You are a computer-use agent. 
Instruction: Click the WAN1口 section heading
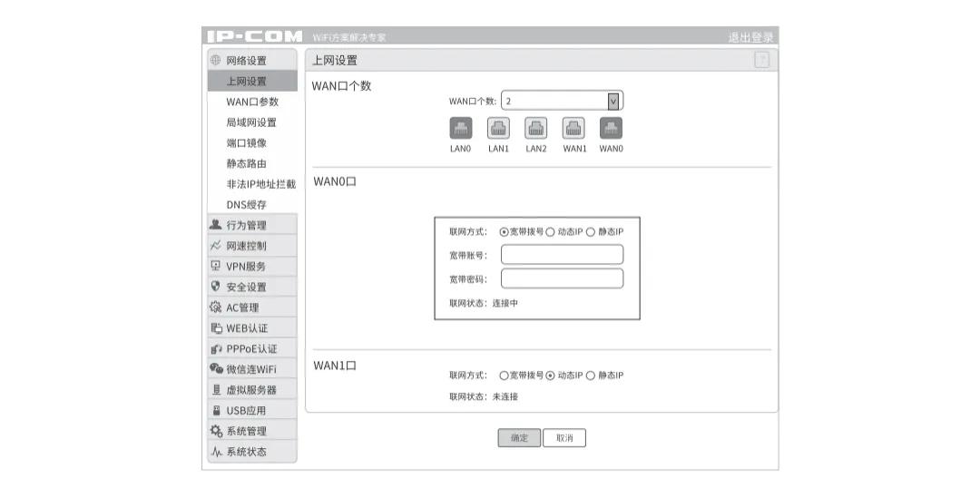(334, 366)
